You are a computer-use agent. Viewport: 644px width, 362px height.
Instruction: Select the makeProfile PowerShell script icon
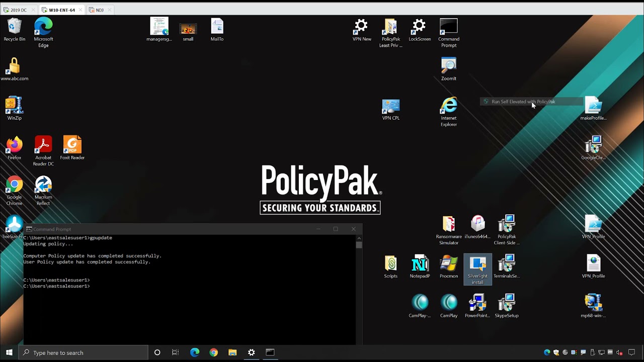tap(594, 109)
